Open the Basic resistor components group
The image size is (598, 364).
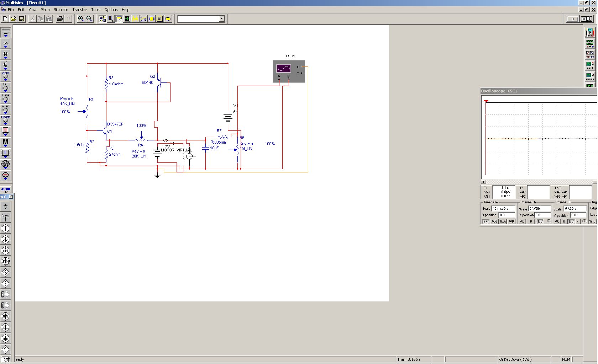[5, 43]
